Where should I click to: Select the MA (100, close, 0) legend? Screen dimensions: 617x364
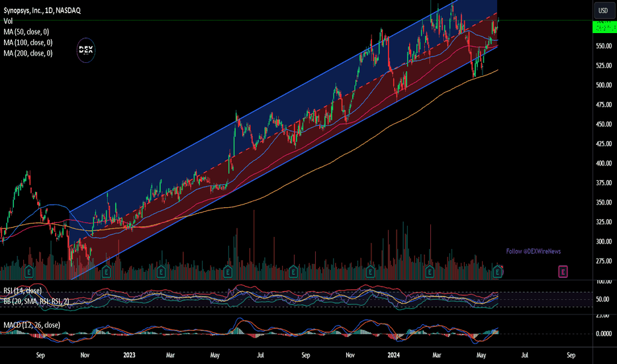[x=28, y=42]
